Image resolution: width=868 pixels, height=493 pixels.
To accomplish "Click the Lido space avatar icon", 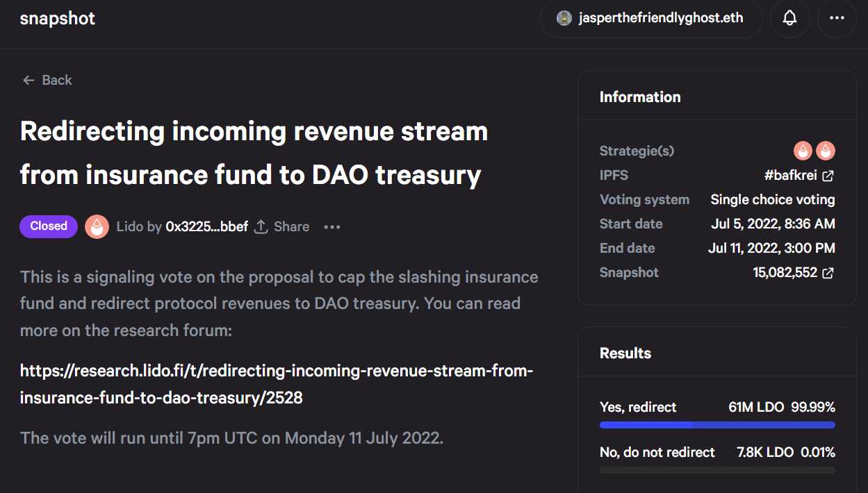I will tap(97, 226).
